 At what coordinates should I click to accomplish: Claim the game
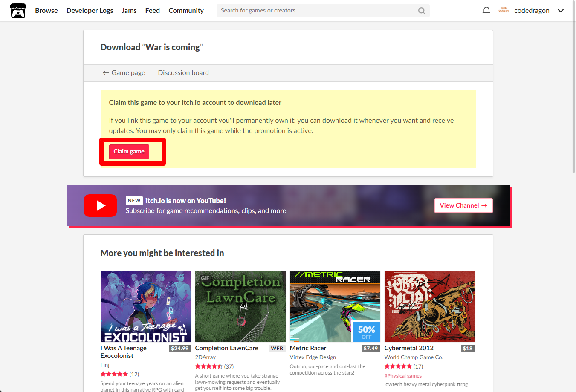coord(129,152)
